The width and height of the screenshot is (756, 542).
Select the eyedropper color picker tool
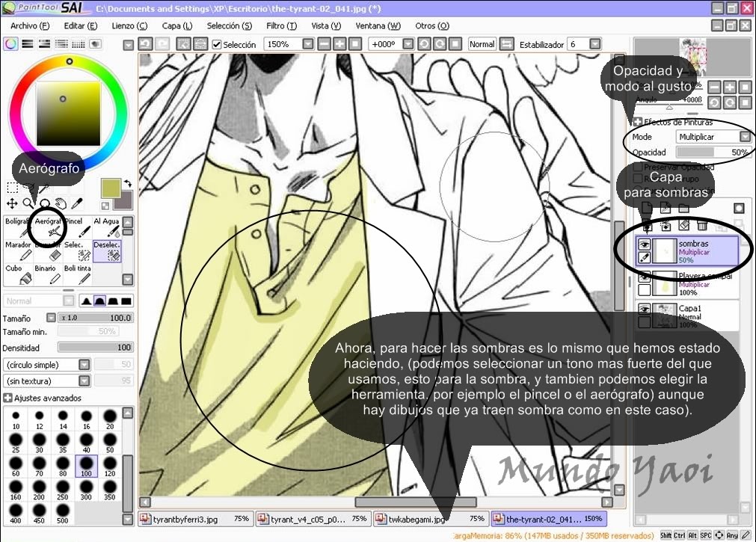77,203
